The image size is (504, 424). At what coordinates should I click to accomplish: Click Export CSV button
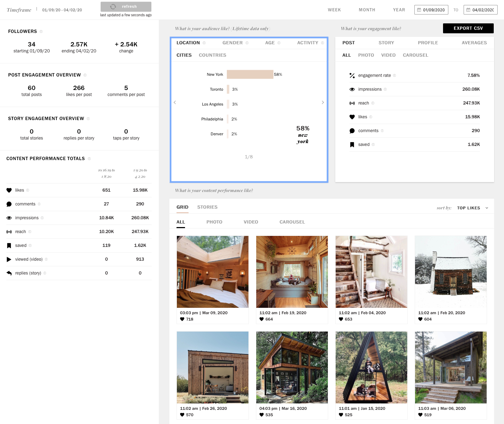(468, 28)
